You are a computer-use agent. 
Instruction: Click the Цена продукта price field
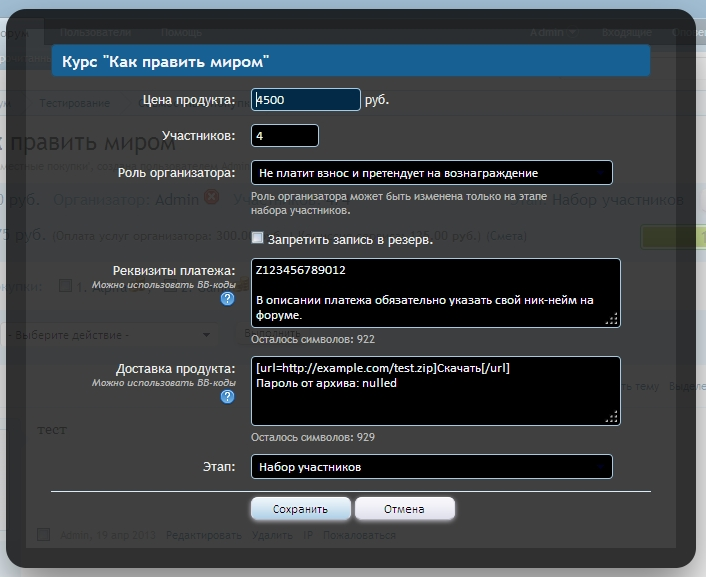pos(306,99)
